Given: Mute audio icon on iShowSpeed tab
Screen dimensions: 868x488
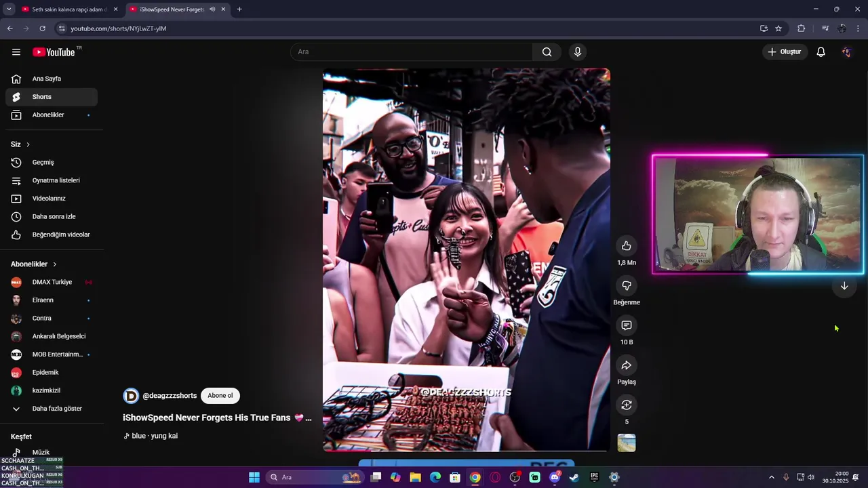Looking at the screenshot, I should tap(213, 9).
